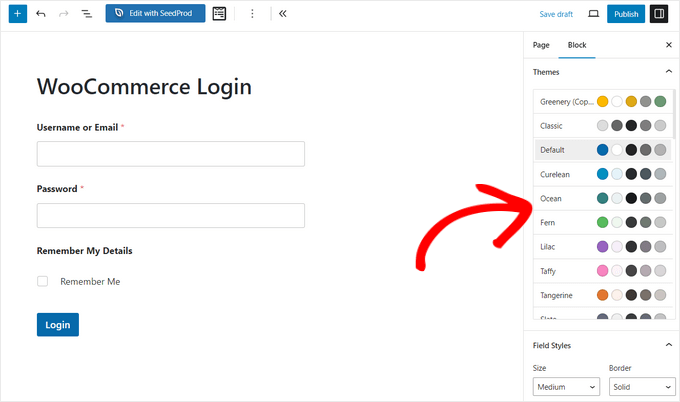680x402 pixels.
Task: Open the block inserter plus button
Action: (x=18, y=14)
